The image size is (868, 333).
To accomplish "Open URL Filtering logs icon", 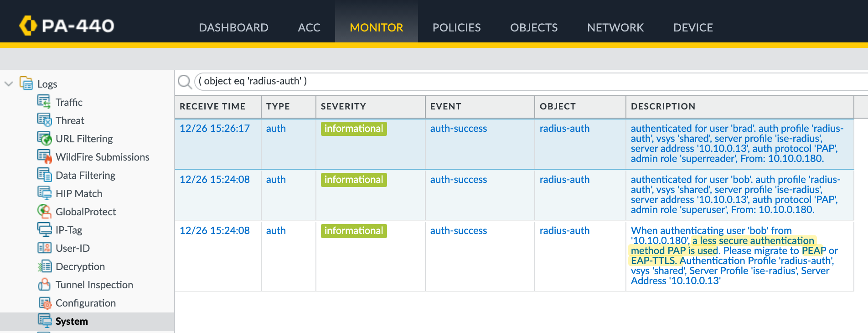I will coord(44,138).
